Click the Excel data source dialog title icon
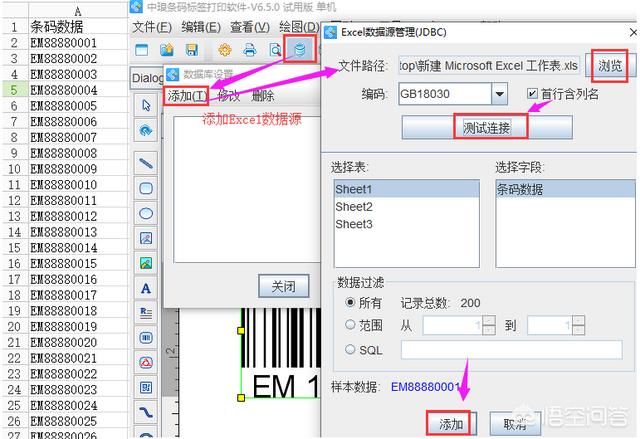 [x=330, y=32]
